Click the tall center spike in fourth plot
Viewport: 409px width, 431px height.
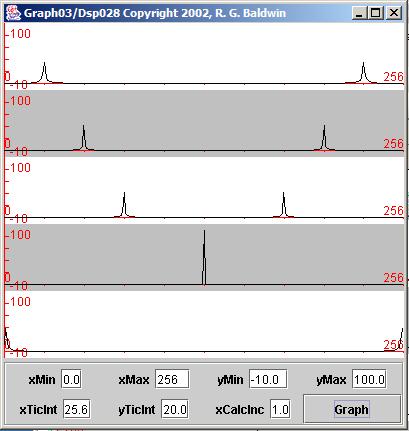[204, 257]
